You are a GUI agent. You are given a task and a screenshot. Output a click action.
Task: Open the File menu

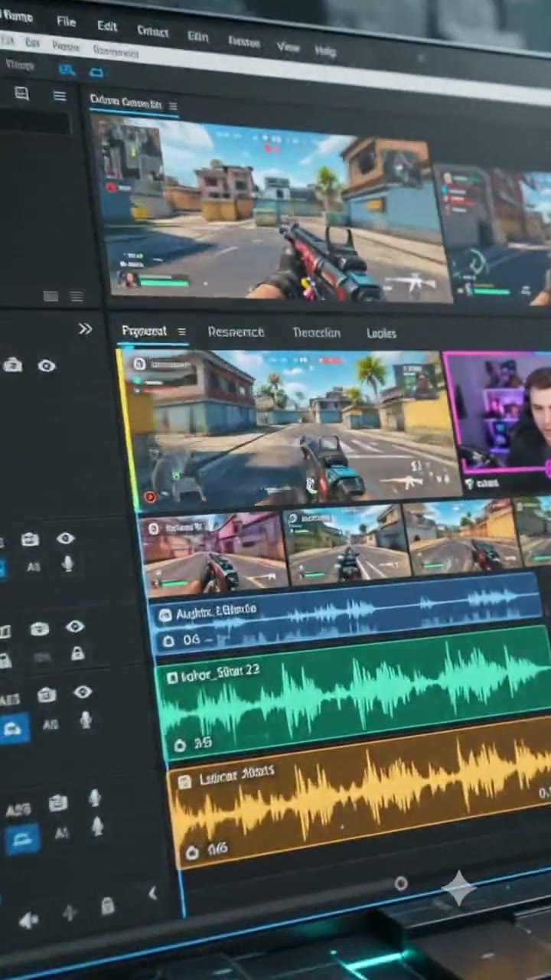coord(66,21)
